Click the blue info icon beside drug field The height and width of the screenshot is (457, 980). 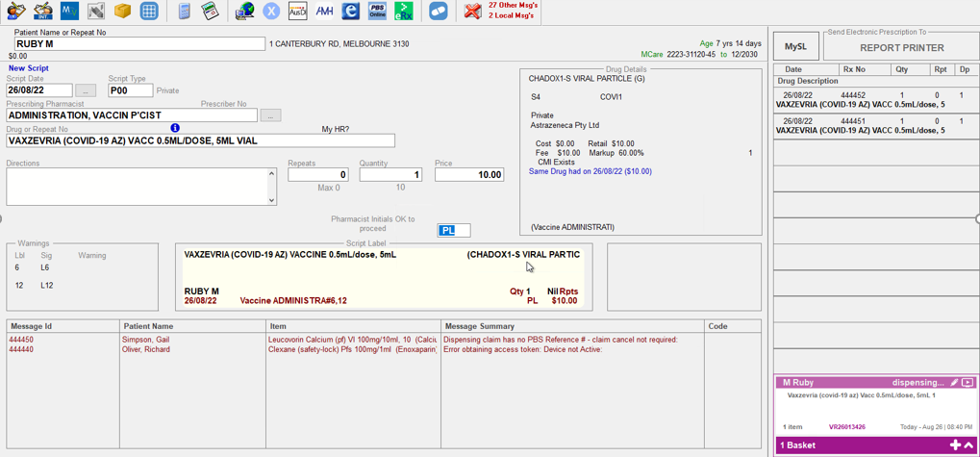[175, 128]
